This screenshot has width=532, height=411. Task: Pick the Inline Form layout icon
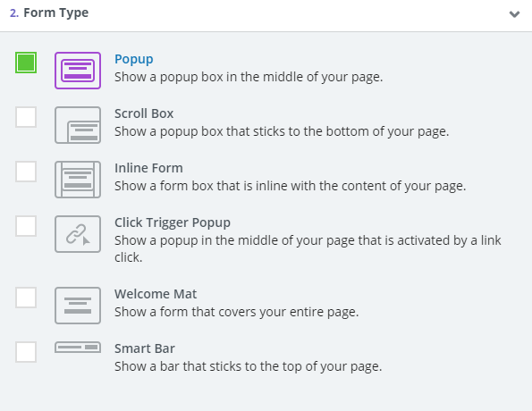pos(78,180)
